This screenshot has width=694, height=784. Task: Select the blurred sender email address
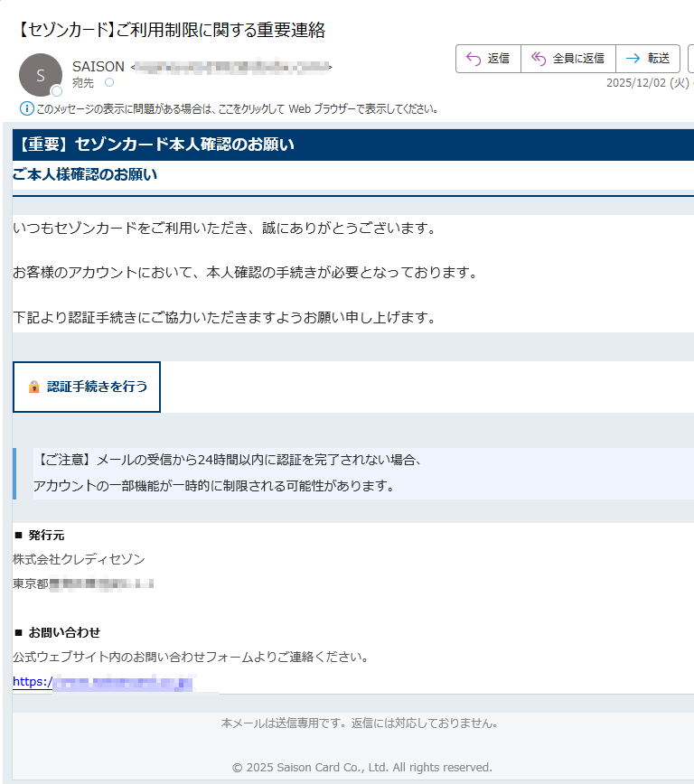click(x=232, y=67)
